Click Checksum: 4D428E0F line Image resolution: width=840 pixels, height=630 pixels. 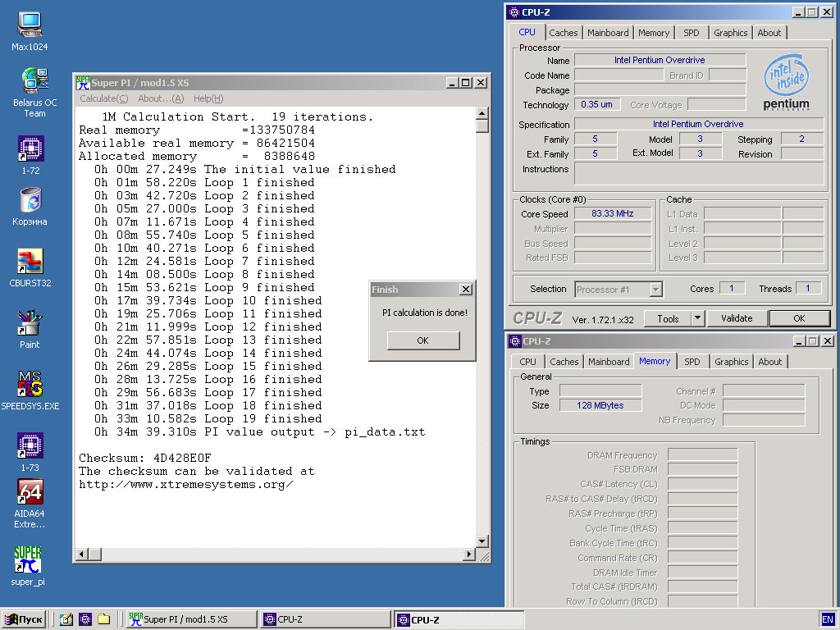[x=144, y=458]
